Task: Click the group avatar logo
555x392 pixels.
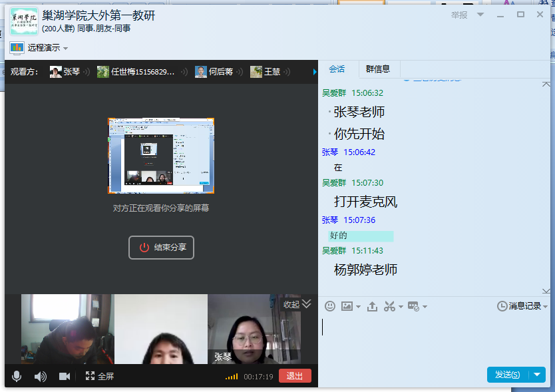Action: tap(24, 21)
